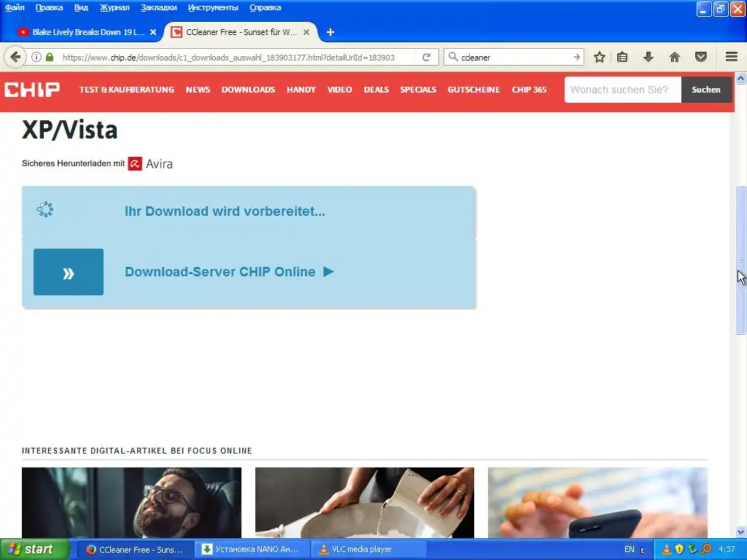This screenshot has width=747, height=560.
Task: Click the Avira logo
Action: point(150,164)
